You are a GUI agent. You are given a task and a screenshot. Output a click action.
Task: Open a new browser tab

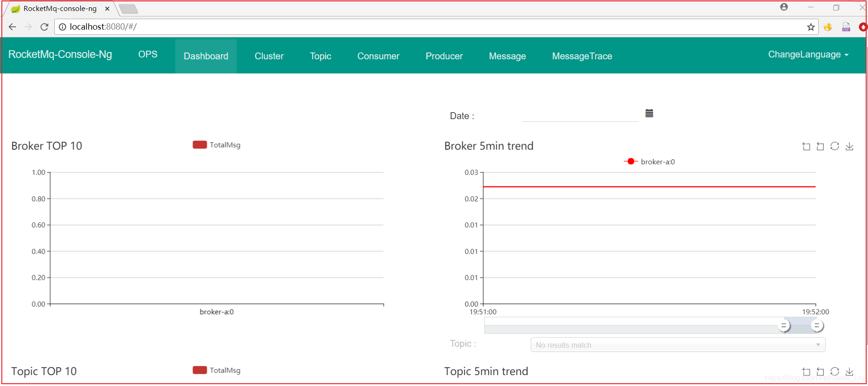(128, 9)
